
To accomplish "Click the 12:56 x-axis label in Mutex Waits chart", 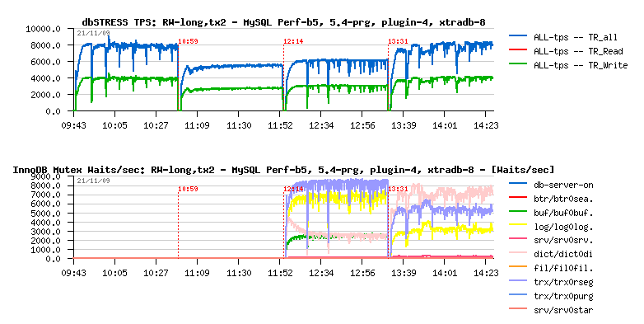I will [x=362, y=273].
